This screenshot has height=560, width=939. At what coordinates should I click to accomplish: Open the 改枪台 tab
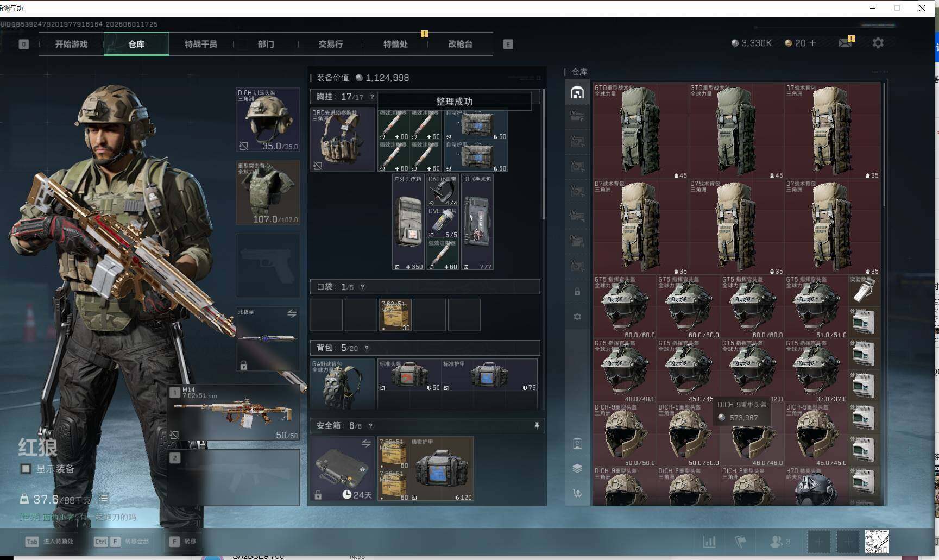pos(460,44)
